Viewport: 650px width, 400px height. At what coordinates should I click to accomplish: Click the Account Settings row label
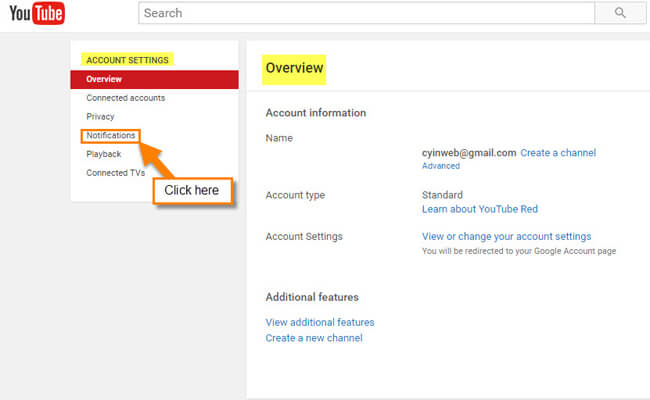(x=304, y=237)
